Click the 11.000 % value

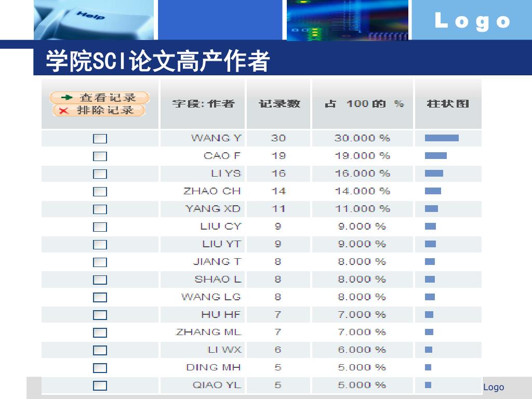pyautogui.click(x=362, y=208)
